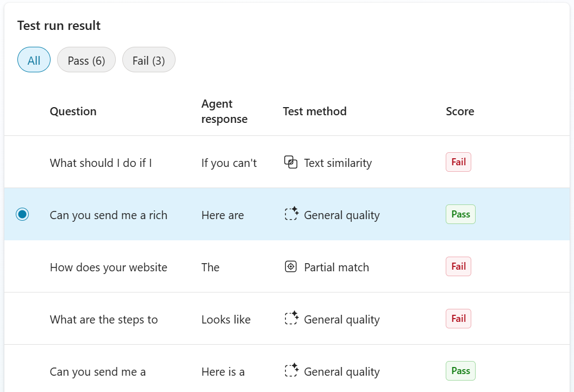Click the General quality icon on 'What are the steps' row

(x=291, y=319)
